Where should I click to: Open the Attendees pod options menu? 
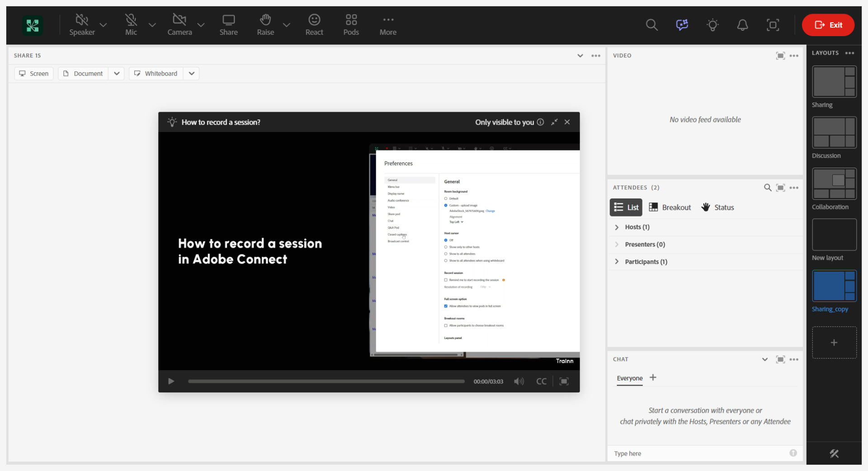(x=794, y=188)
